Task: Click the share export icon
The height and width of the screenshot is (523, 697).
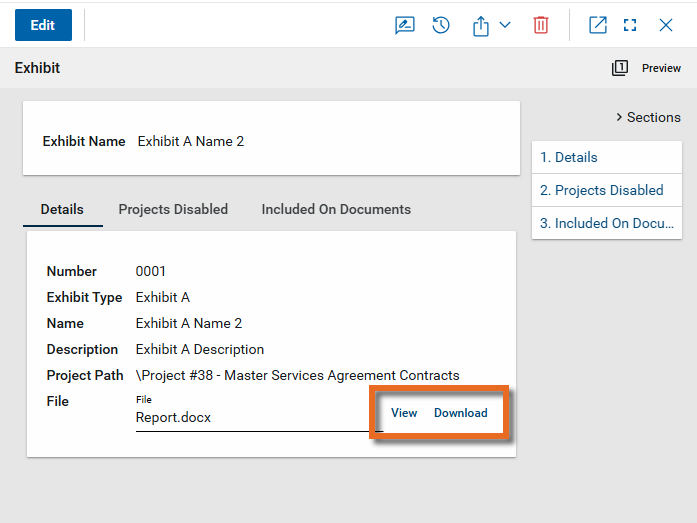Action: [481, 26]
